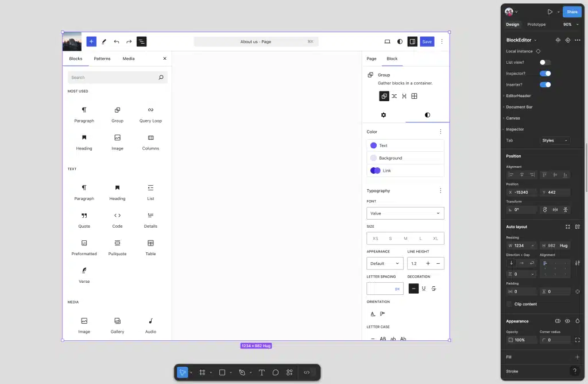Open the Font Value dropdown
588x384 pixels.
click(405, 213)
